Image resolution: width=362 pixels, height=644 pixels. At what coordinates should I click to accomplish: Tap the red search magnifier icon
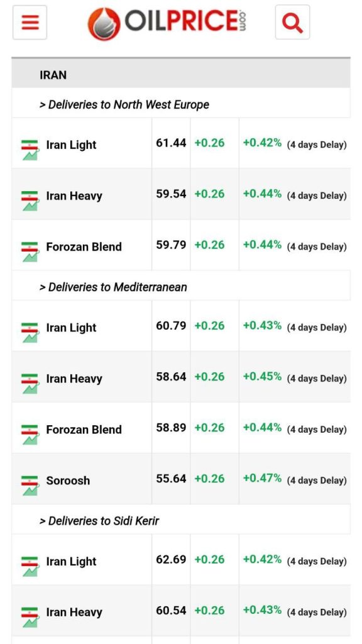292,23
